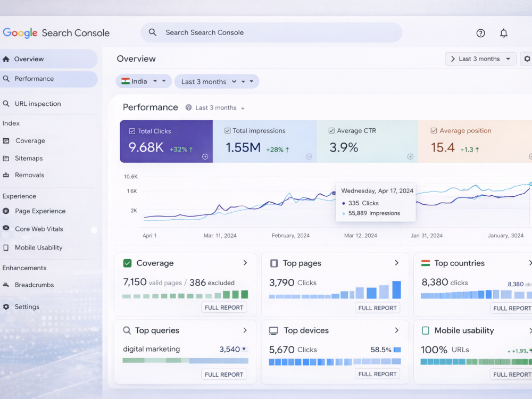Click the Sitemaps sidebar icon
The width and height of the screenshot is (532, 399).
click(x=6, y=158)
